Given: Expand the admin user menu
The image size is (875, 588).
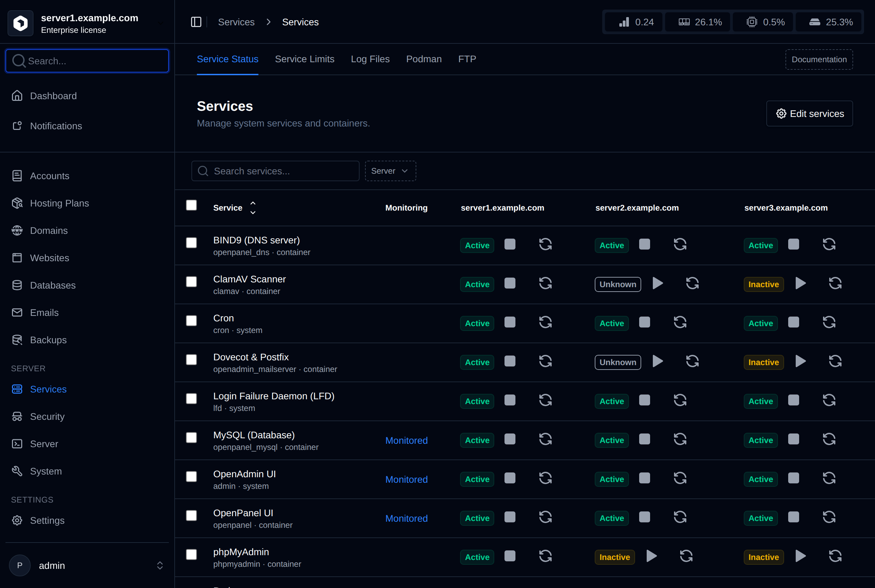Looking at the screenshot, I should [87, 565].
